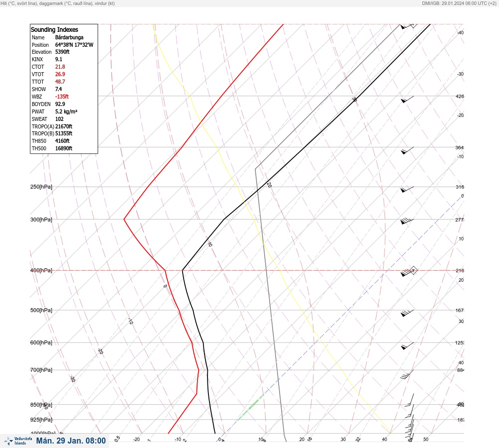Image resolution: width=499 pixels, height=448 pixels.
Task: Click the PWAT value 5.2 kg/m²
Action: [66, 112]
